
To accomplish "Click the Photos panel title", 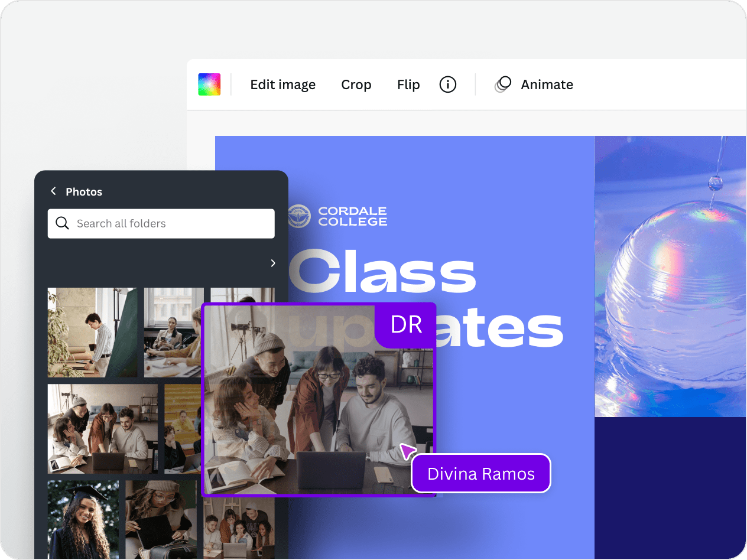I will pyautogui.click(x=84, y=191).
